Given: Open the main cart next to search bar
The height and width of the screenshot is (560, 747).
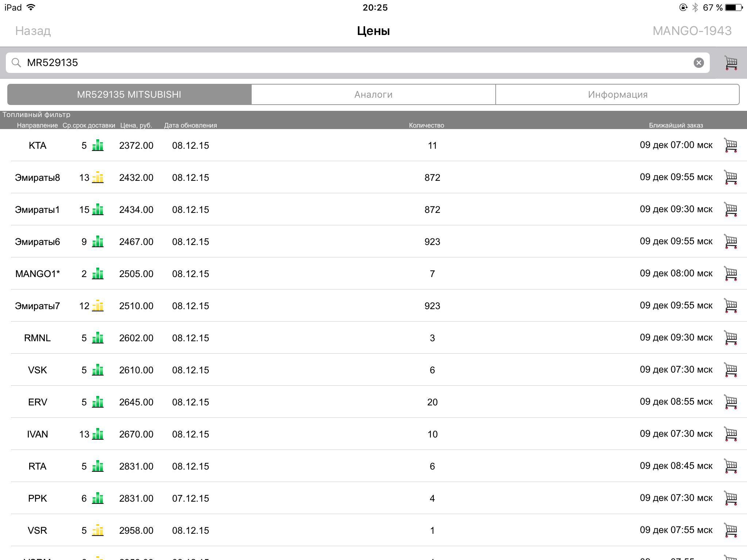Looking at the screenshot, I should (x=731, y=63).
